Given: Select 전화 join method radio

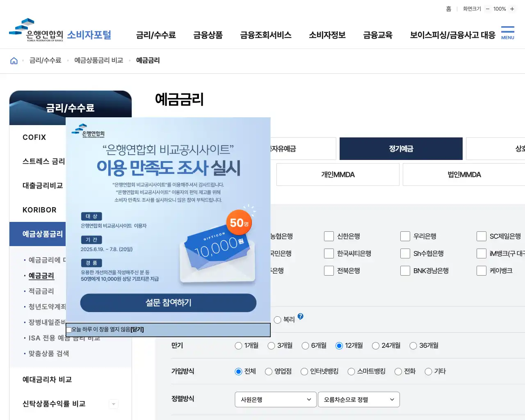Looking at the screenshot, I should tap(398, 372).
